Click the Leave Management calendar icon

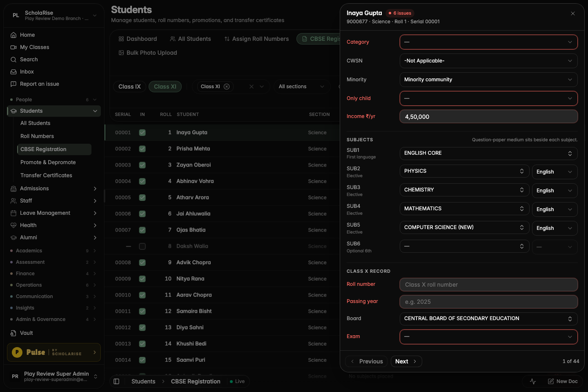click(13, 213)
